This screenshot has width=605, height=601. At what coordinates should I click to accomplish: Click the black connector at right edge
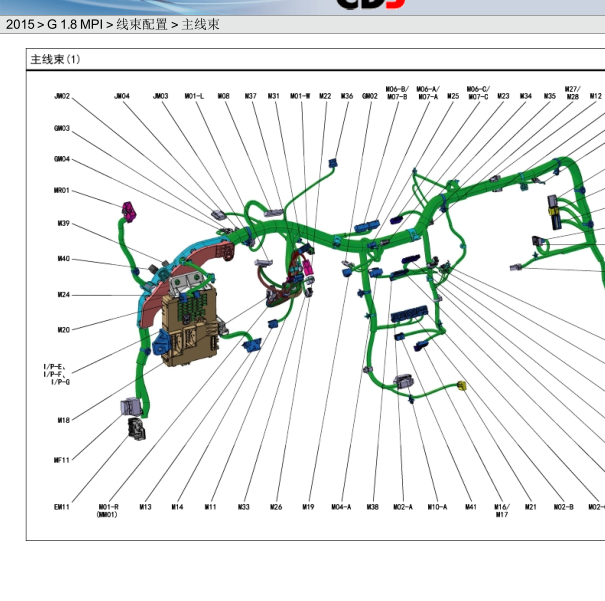click(555, 207)
